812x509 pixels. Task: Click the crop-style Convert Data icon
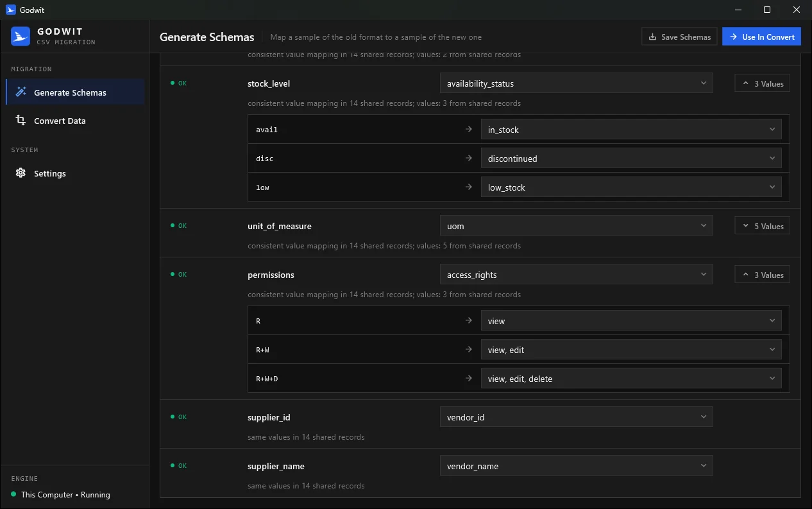[x=21, y=121]
